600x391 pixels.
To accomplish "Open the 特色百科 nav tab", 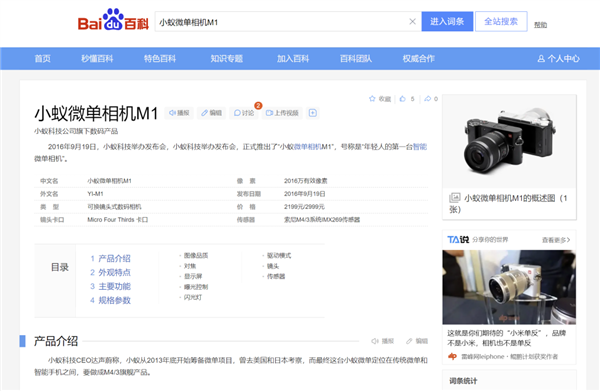I will pyautogui.click(x=160, y=59).
